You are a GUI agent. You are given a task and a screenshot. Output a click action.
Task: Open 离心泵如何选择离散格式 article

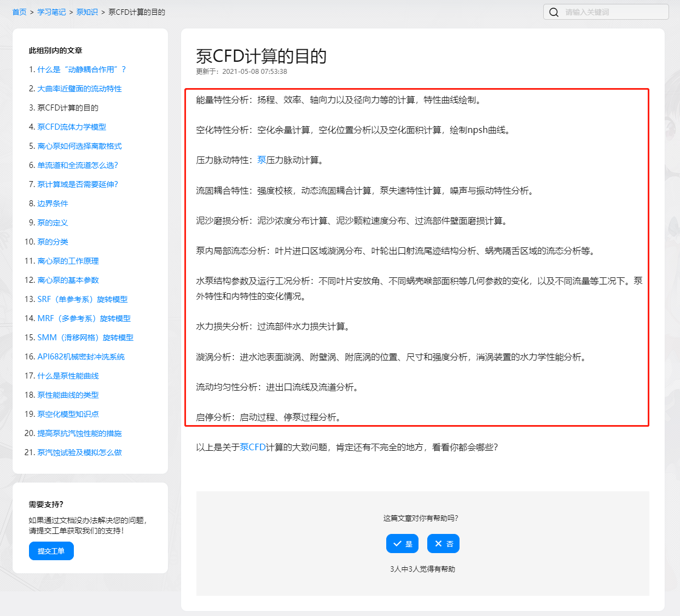point(79,146)
